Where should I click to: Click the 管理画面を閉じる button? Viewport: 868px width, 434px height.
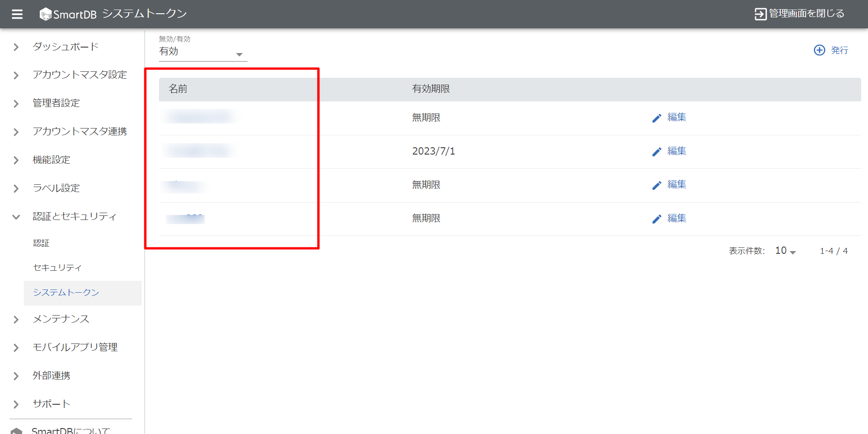tap(799, 14)
